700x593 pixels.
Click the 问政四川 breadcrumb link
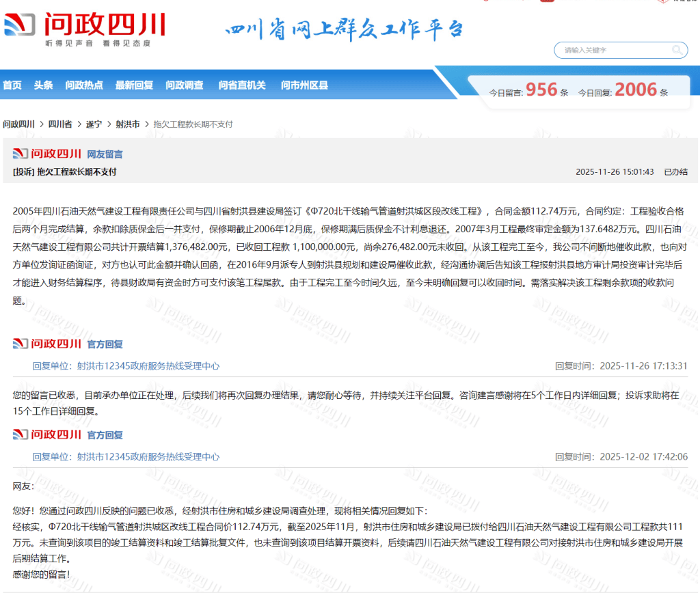[18, 124]
